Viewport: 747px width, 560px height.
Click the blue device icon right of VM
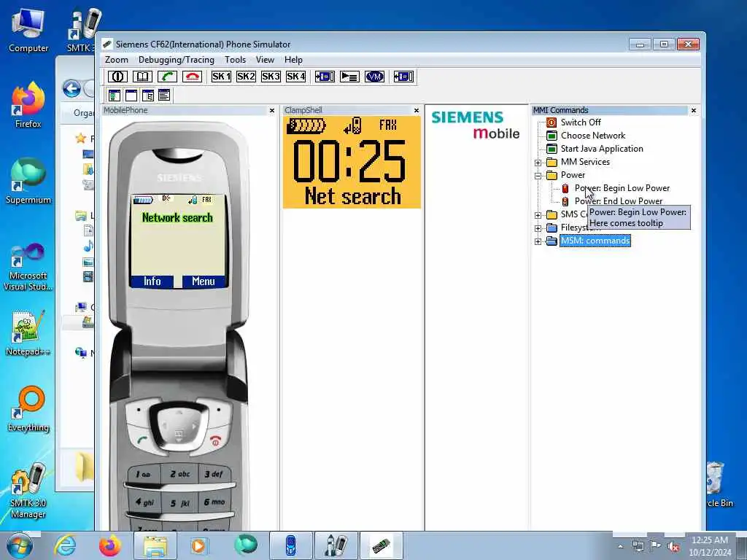pyautogui.click(x=403, y=77)
